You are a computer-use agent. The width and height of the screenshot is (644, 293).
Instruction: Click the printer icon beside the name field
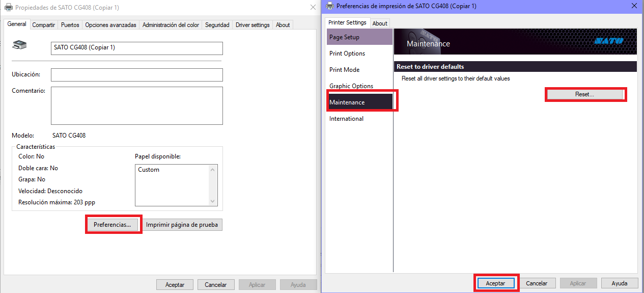click(19, 45)
